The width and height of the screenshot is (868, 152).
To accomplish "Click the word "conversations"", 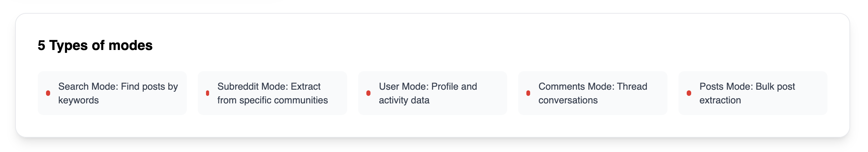I will pos(568,100).
